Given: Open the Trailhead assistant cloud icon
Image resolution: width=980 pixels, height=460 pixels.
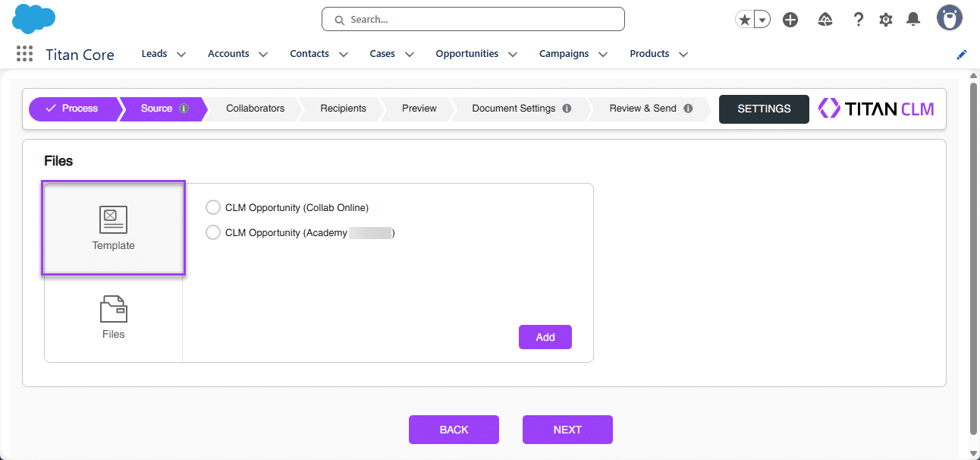Looking at the screenshot, I should pyautogui.click(x=825, y=19).
